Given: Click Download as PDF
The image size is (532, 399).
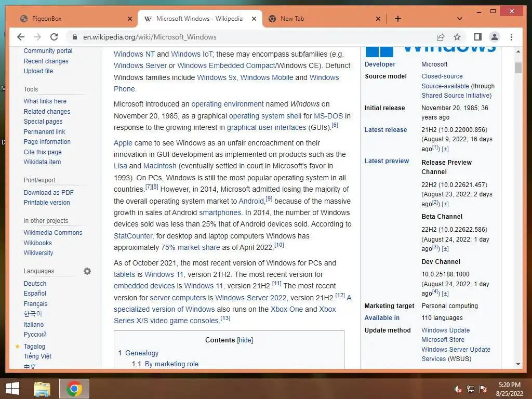Looking at the screenshot, I should (x=48, y=192).
